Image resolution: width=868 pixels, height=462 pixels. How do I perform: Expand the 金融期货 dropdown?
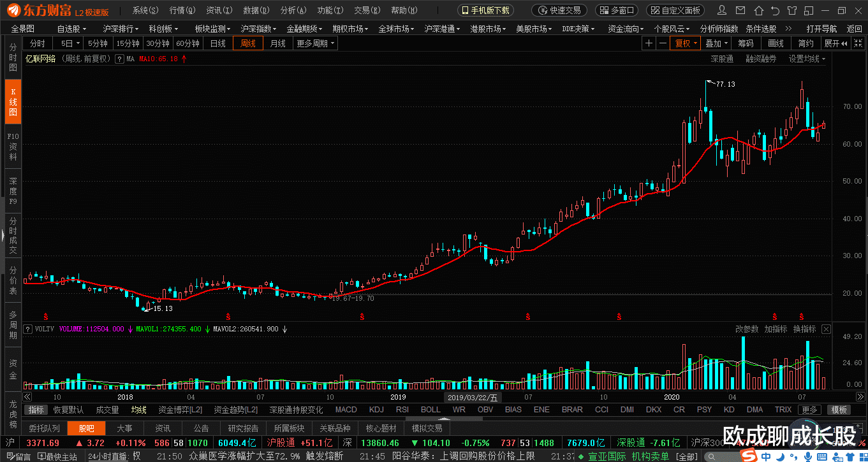pyautogui.click(x=305, y=29)
